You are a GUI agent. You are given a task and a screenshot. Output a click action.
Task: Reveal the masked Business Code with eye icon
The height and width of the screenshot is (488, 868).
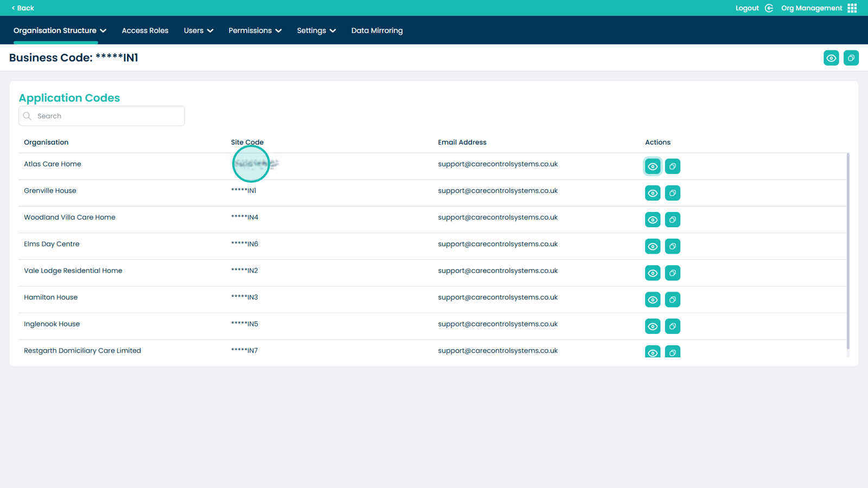(x=831, y=58)
